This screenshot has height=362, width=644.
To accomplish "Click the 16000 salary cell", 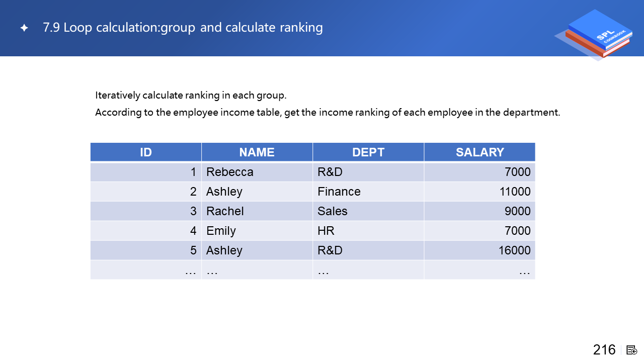I will [514, 250].
